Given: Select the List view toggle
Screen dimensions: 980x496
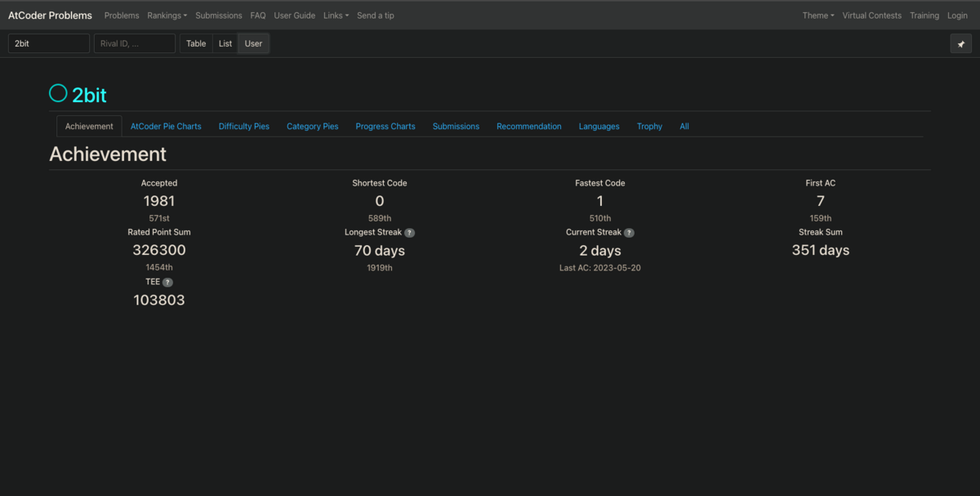Looking at the screenshot, I should [225, 44].
